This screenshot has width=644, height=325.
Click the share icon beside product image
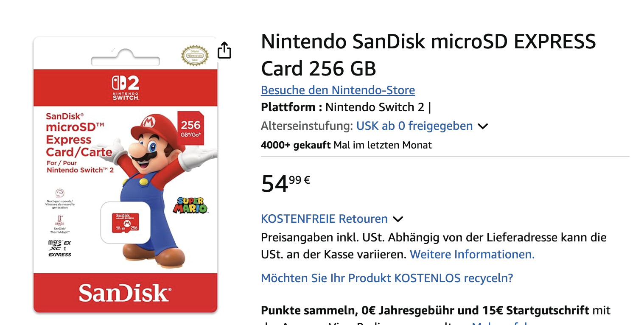tap(224, 50)
